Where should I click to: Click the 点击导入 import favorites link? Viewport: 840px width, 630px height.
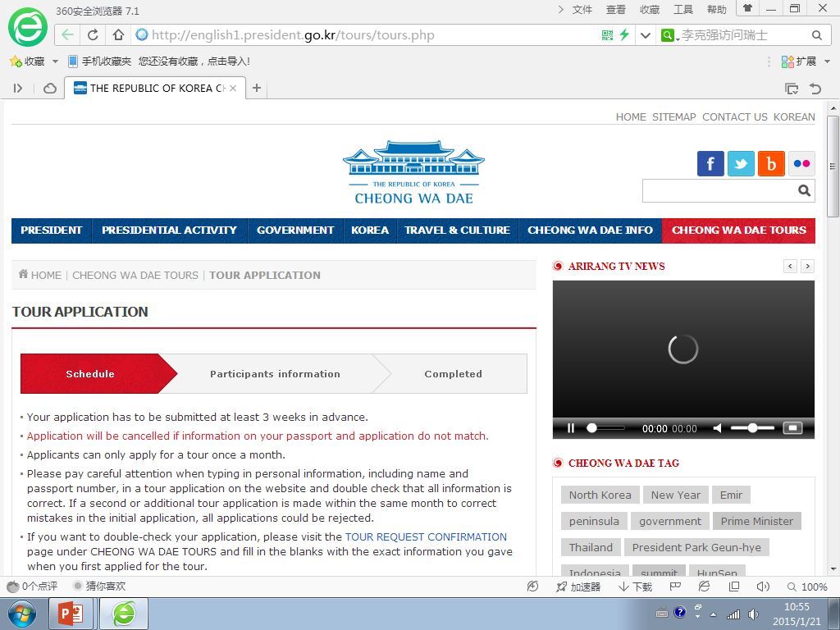[x=229, y=62]
